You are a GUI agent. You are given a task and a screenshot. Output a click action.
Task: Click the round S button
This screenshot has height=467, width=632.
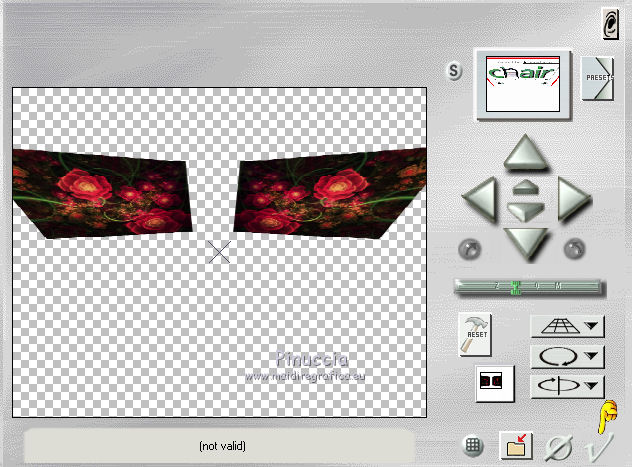(454, 71)
